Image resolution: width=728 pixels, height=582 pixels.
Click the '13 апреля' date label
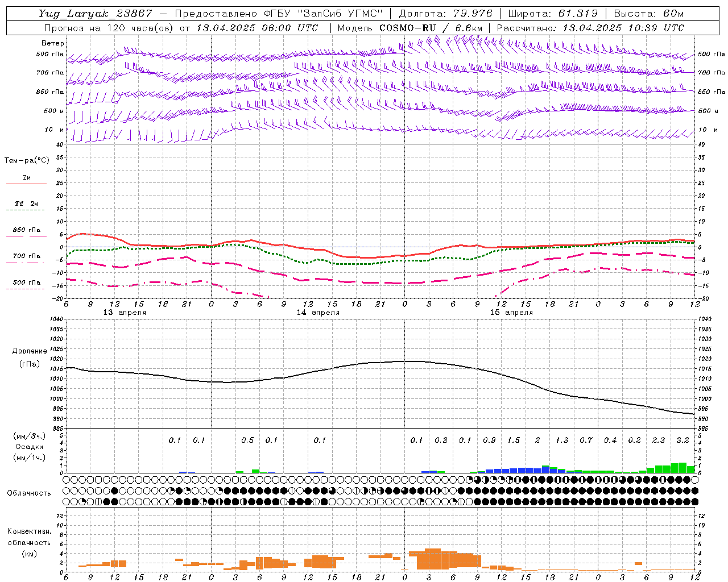tap(125, 313)
